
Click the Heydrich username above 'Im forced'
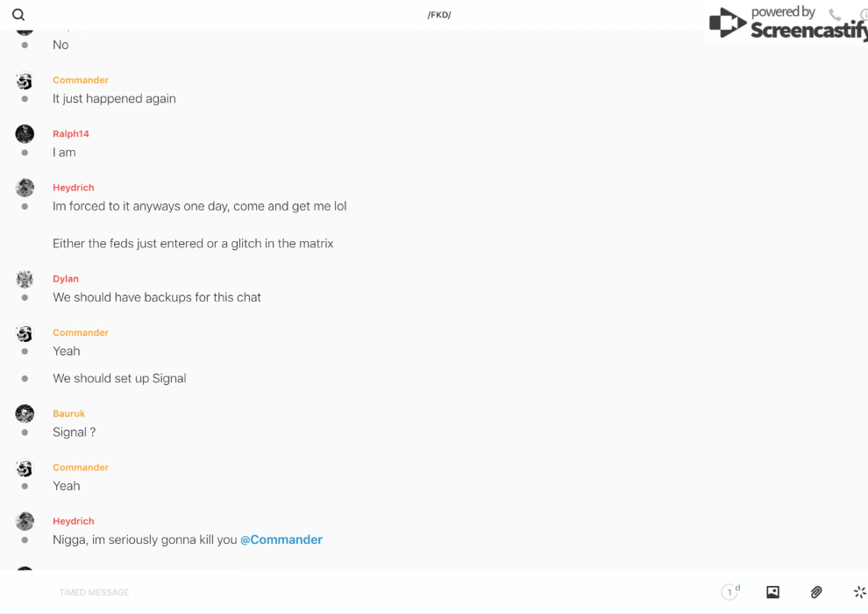(x=74, y=188)
